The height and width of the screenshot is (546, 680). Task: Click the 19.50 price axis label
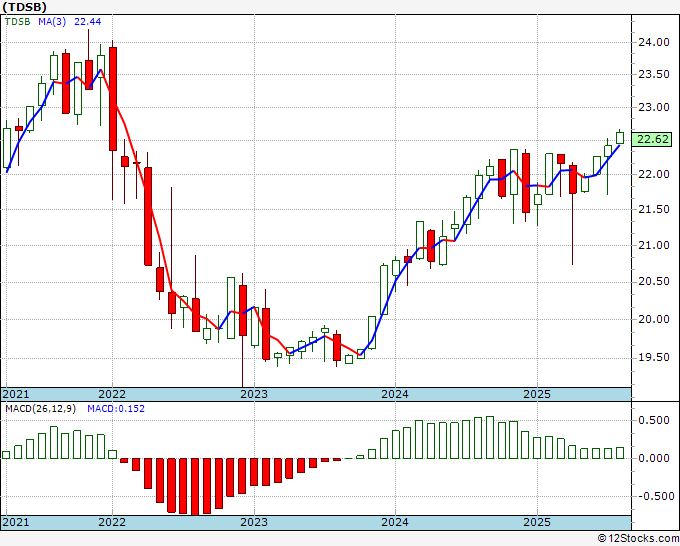pos(654,357)
